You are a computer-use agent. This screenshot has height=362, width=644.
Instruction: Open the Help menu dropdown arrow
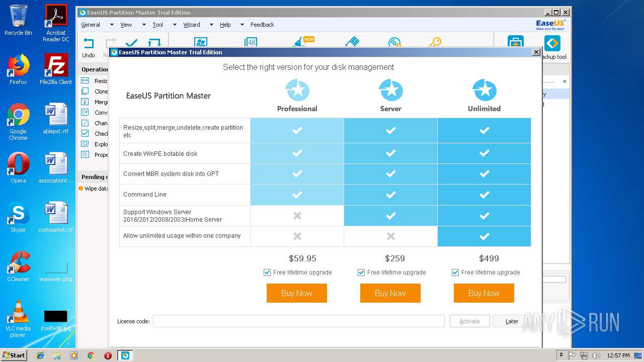click(x=242, y=25)
